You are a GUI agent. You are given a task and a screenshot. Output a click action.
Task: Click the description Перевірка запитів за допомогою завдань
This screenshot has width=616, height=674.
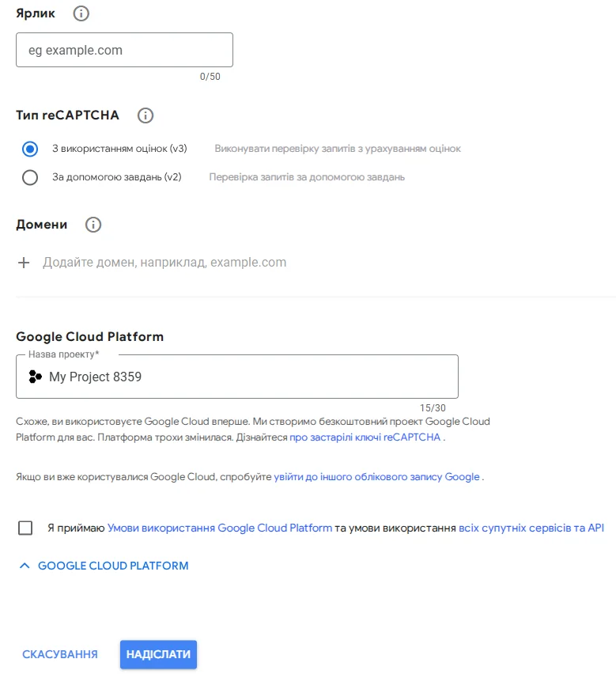[x=307, y=177]
